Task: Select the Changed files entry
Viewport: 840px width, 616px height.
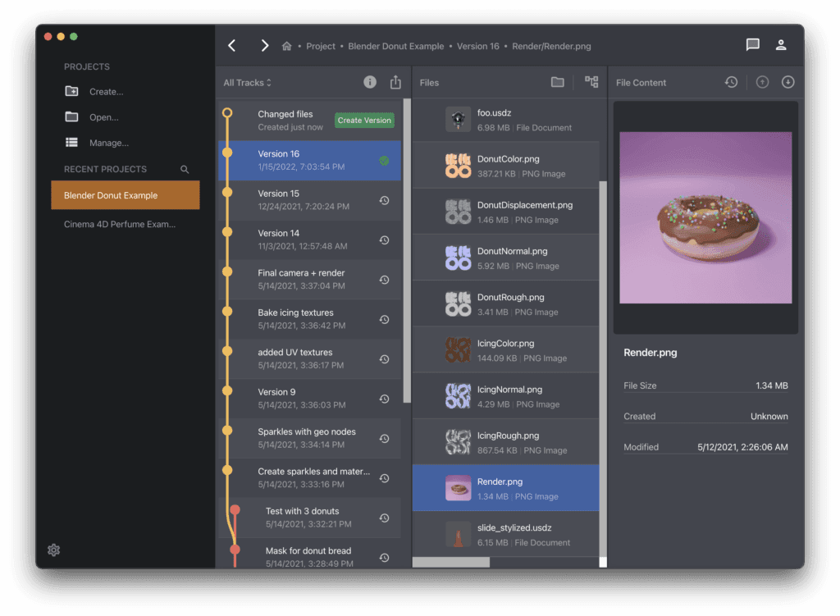Action: point(309,121)
